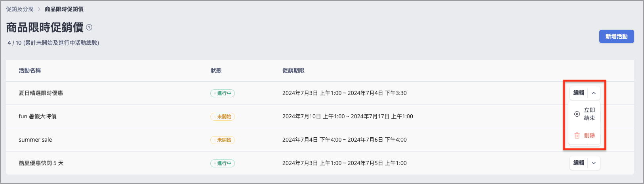Screen dimensions: 644x184
Task: Click 編輯 on the 酷夏優惠快閃 5 天 row
Action: tap(579, 163)
